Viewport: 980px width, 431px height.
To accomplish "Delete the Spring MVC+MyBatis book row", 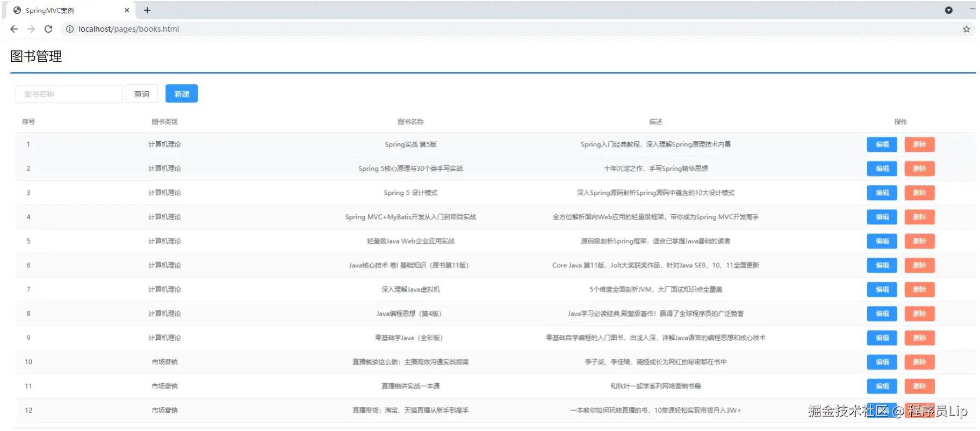I will tap(919, 217).
